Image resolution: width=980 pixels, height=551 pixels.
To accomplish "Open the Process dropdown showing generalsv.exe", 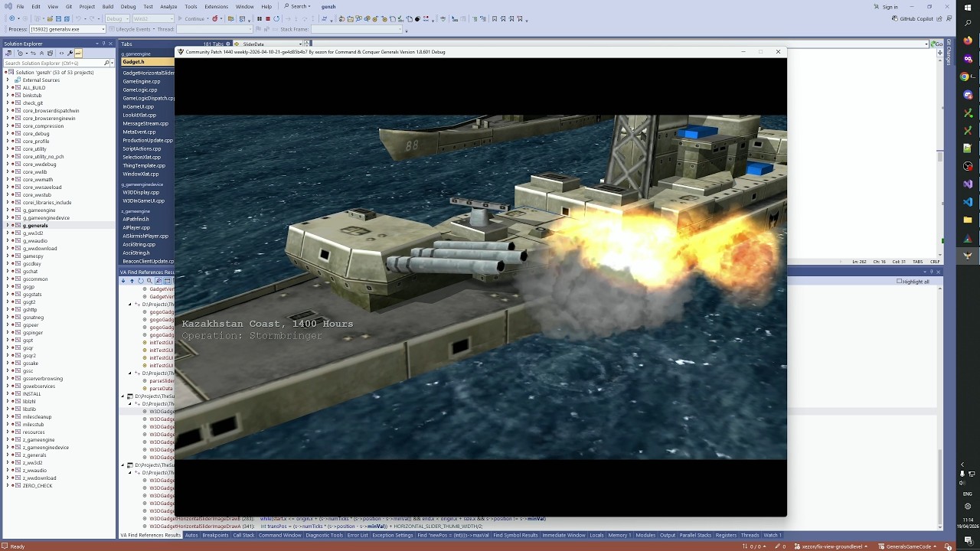I will pos(67,29).
